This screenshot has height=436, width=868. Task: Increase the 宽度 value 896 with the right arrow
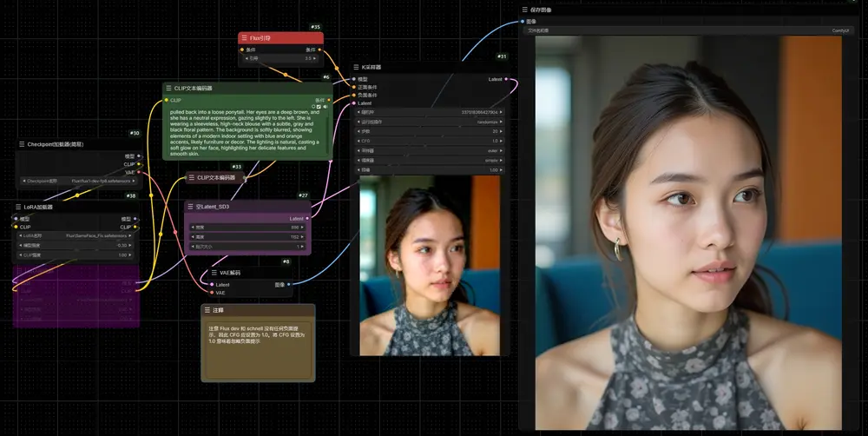coord(302,228)
